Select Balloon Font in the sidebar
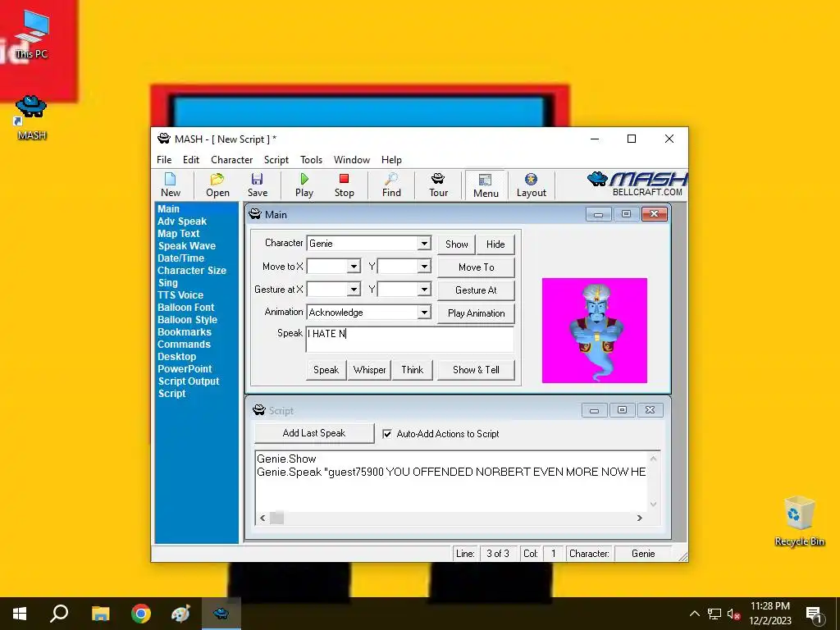 point(185,308)
